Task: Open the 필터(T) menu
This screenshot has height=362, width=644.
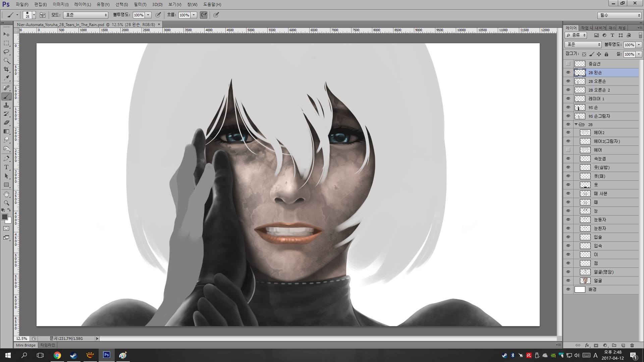Action: pos(140,4)
